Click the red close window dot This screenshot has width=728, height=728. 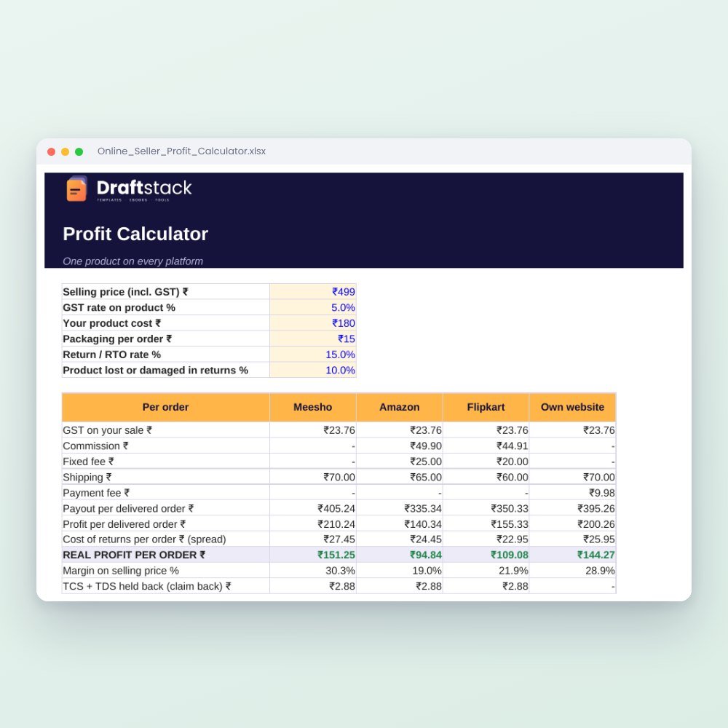(52, 152)
